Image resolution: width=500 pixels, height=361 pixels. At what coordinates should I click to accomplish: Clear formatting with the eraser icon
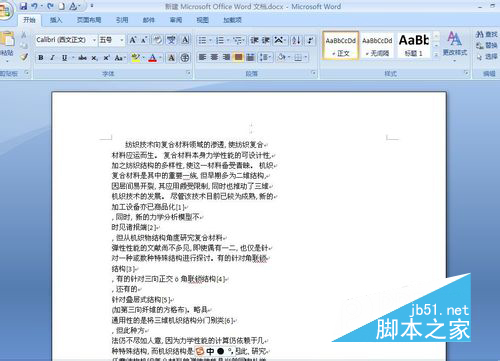click(x=157, y=40)
